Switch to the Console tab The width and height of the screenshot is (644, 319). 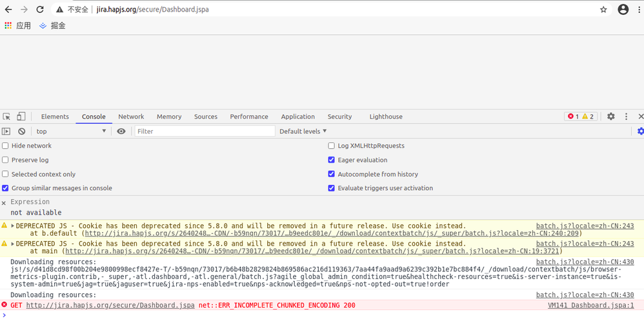coord(94,117)
